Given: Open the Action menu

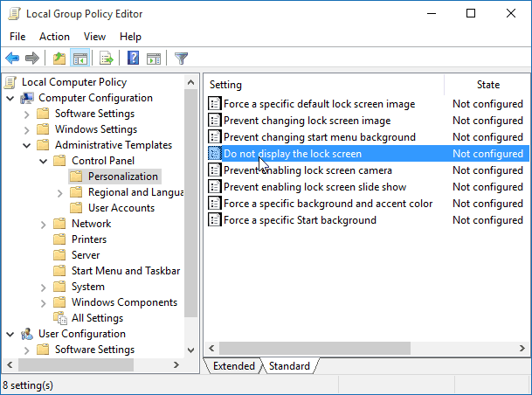Looking at the screenshot, I should [x=54, y=37].
